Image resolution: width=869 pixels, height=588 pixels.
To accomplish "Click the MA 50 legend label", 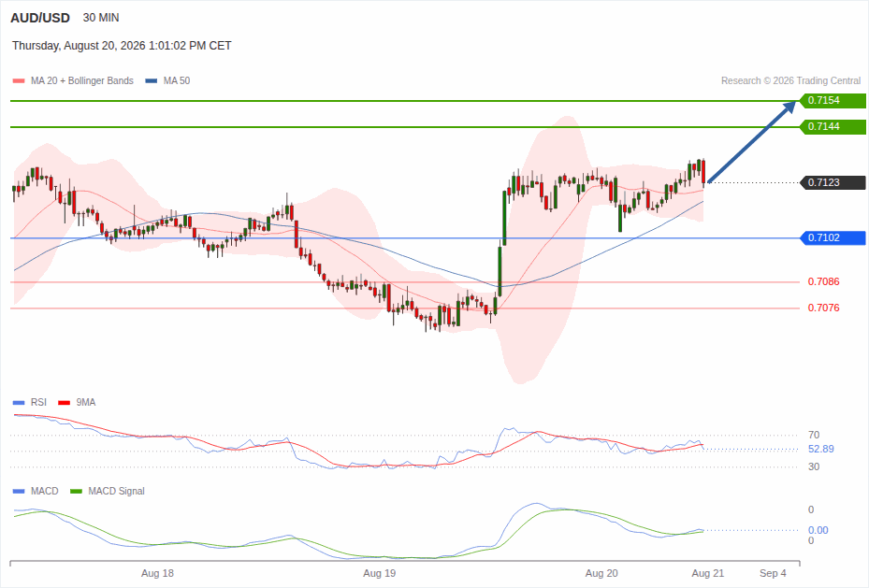I will (177, 80).
